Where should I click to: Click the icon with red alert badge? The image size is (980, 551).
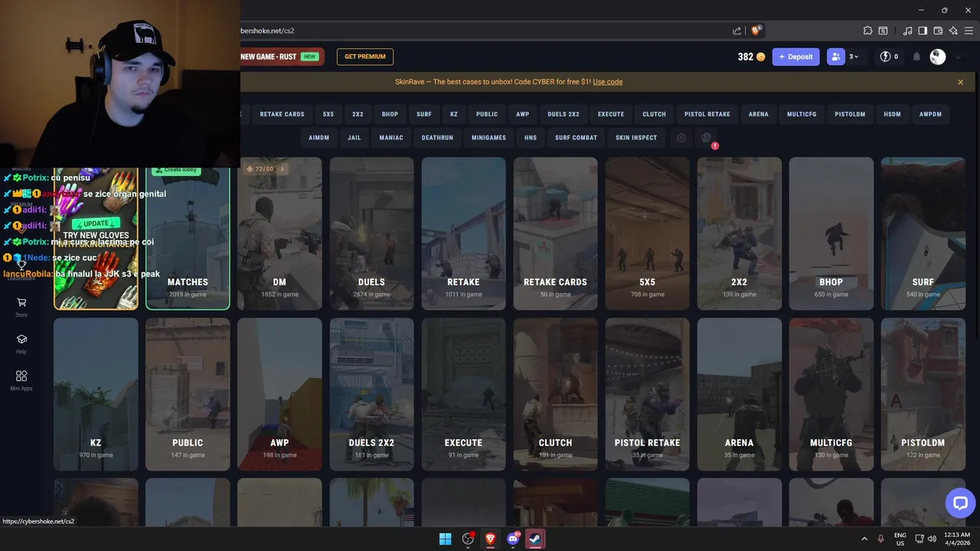707,138
